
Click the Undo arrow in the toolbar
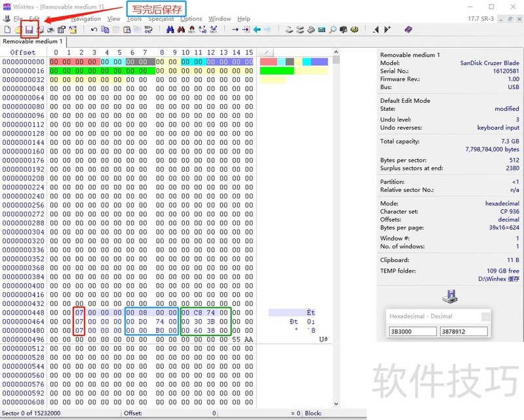point(94,29)
